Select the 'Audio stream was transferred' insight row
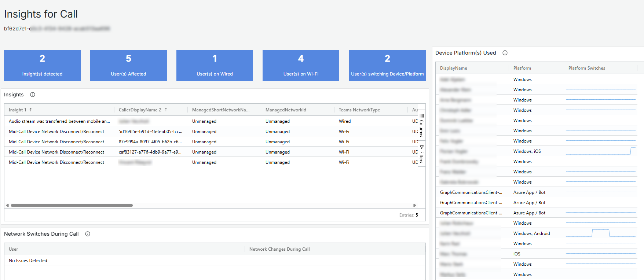 pos(211,121)
